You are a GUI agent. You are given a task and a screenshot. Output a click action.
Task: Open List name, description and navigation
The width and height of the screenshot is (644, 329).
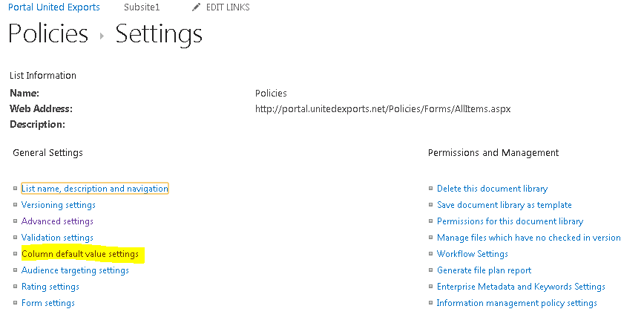tap(95, 189)
